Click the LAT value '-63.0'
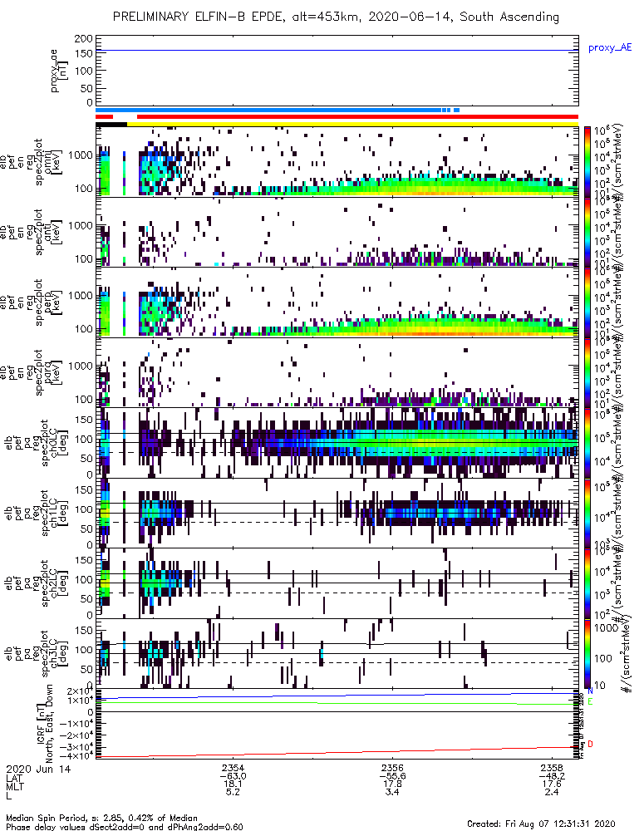This screenshot has height=831, width=644. [233, 776]
